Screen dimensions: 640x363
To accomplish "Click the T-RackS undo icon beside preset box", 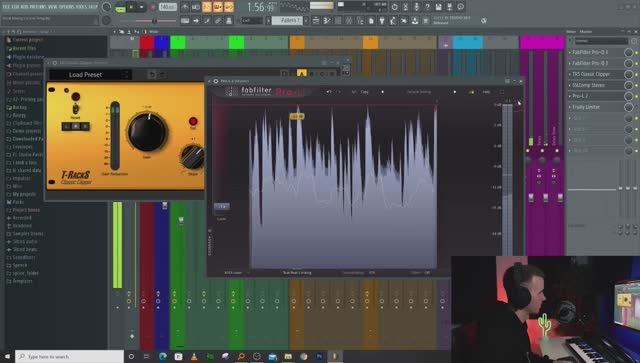I will 151,75.
